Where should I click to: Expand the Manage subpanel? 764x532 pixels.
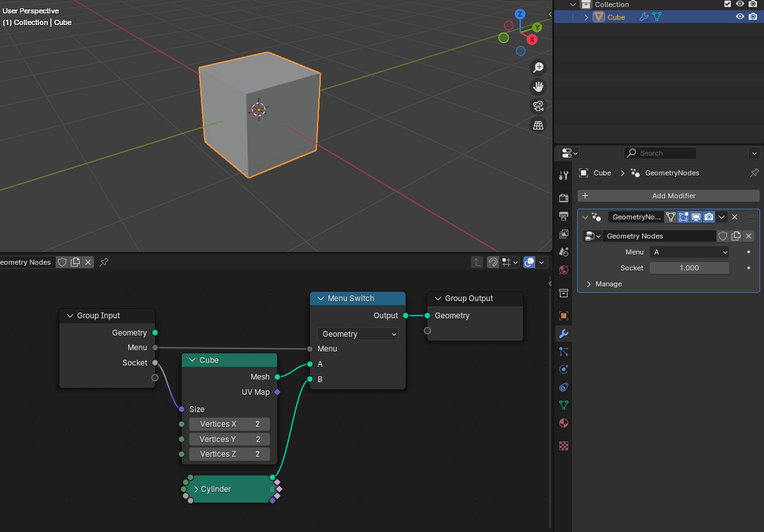(x=589, y=284)
